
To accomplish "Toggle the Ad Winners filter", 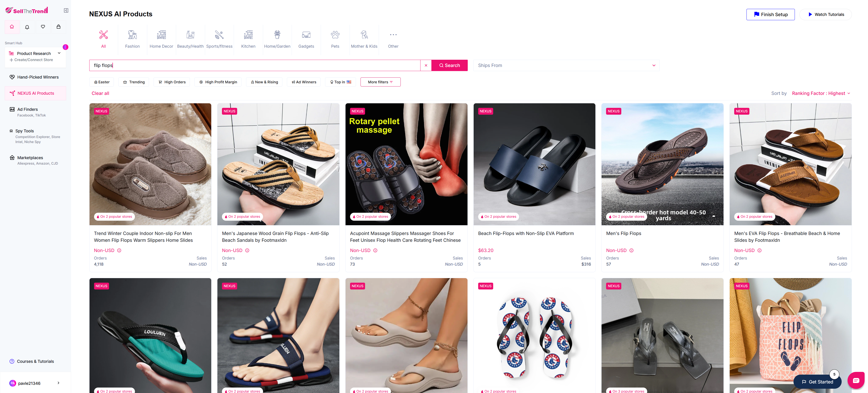I will [303, 82].
